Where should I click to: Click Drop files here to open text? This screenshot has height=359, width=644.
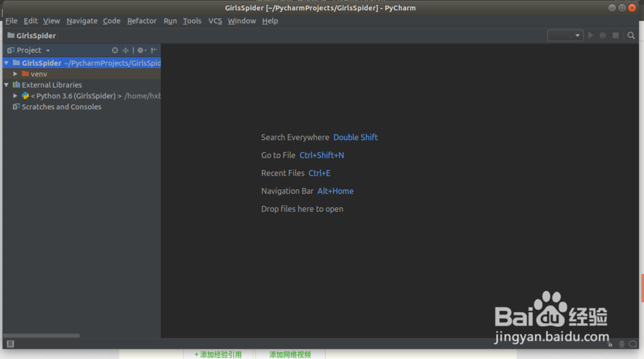click(302, 209)
